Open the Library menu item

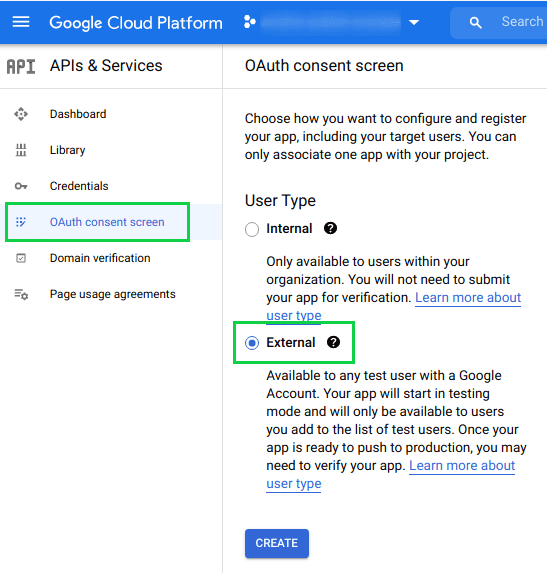point(68,150)
